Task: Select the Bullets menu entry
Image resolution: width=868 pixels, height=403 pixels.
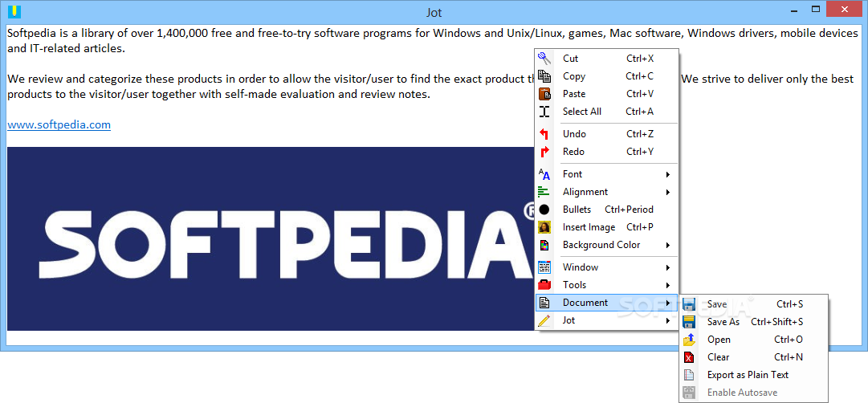Action: 607,210
